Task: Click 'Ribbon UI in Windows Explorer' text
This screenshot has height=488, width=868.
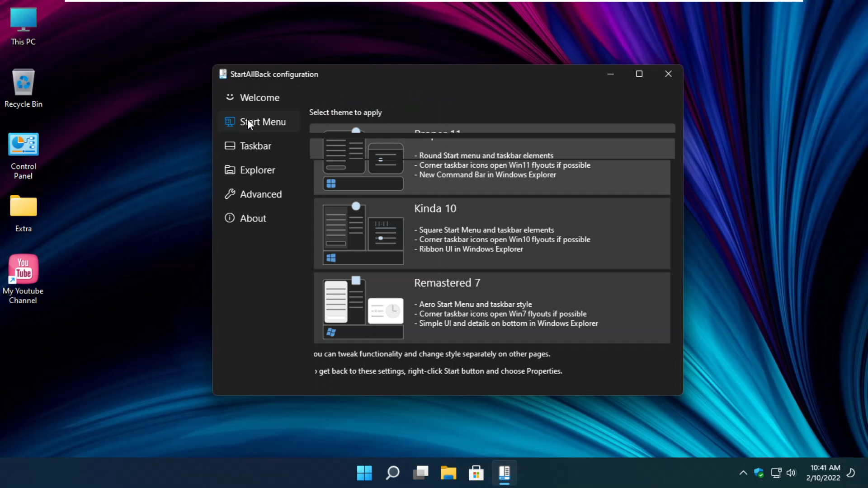Action: 471,249
